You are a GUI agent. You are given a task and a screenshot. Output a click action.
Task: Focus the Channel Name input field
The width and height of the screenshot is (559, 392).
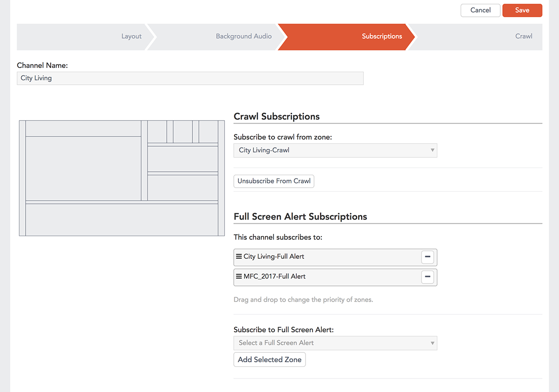click(190, 78)
